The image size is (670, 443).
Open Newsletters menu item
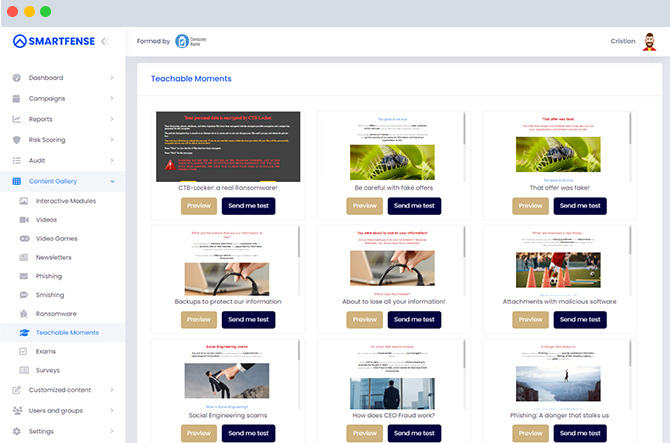(62, 257)
